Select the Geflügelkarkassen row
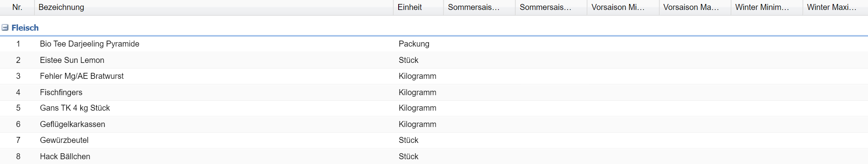This screenshot has height=164, width=868. click(x=72, y=124)
